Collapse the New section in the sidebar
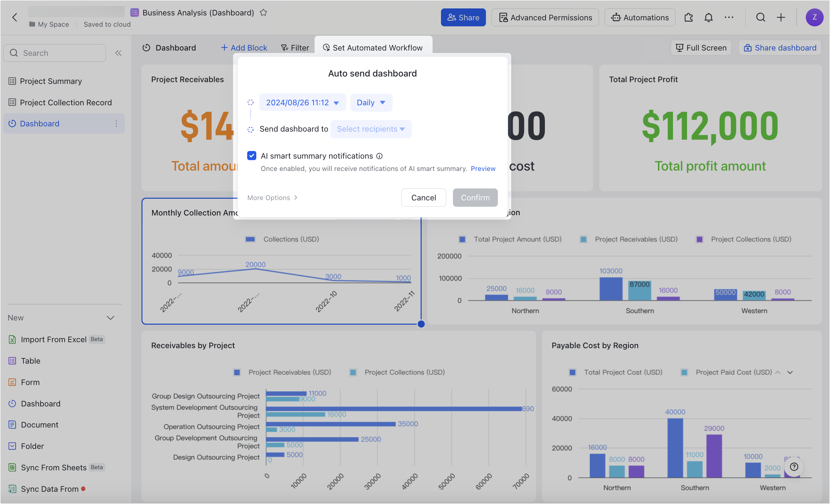Screen dimensions: 830x504 pos(110,318)
